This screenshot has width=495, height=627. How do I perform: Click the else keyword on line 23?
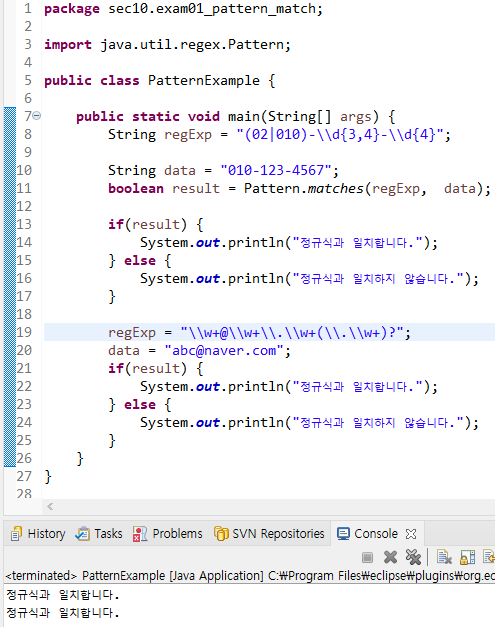tap(140, 404)
